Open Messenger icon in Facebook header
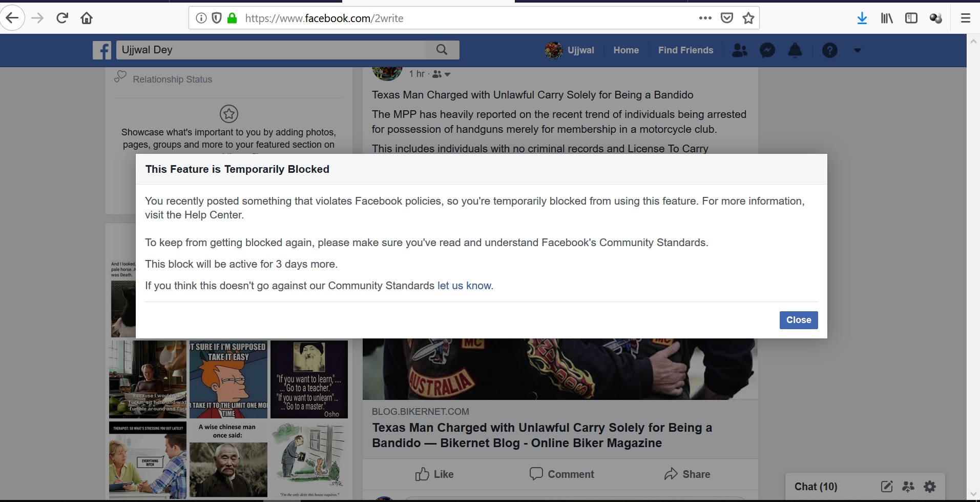The height and width of the screenshot is (502, 980). (767, 50)
